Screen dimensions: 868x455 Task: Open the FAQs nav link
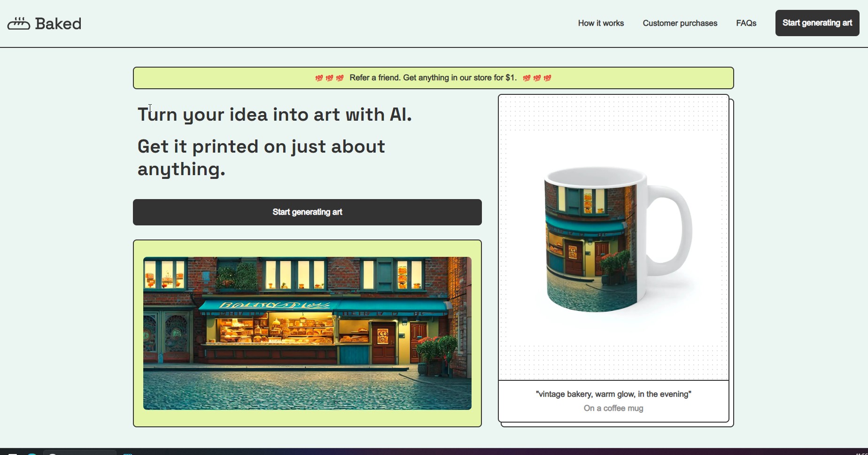pyautogui.click(x=746, y=23)
